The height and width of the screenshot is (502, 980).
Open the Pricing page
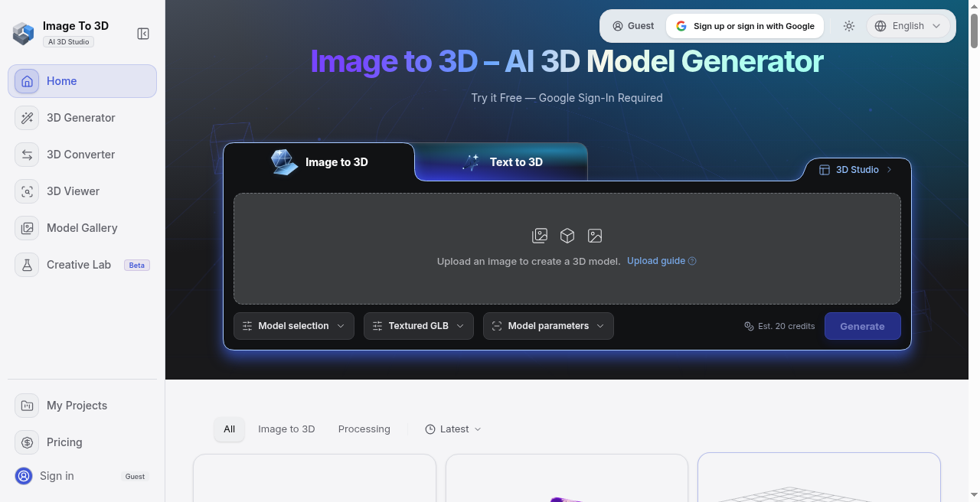(x=83, y=442)
